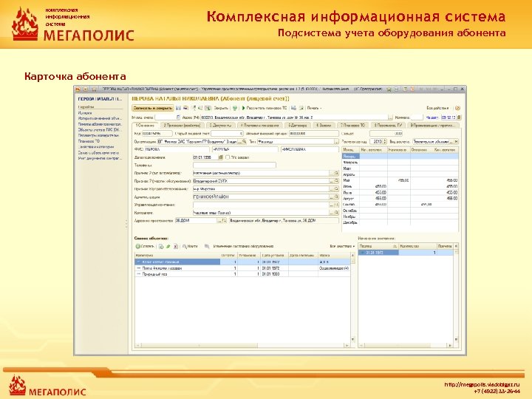
Task: Click the 'Категория' column header in objects table
Action: [177, 255]
